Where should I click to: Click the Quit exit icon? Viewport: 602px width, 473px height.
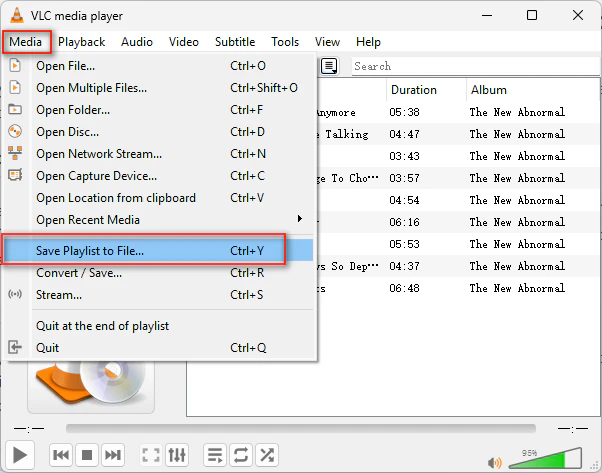pos(15,347)
